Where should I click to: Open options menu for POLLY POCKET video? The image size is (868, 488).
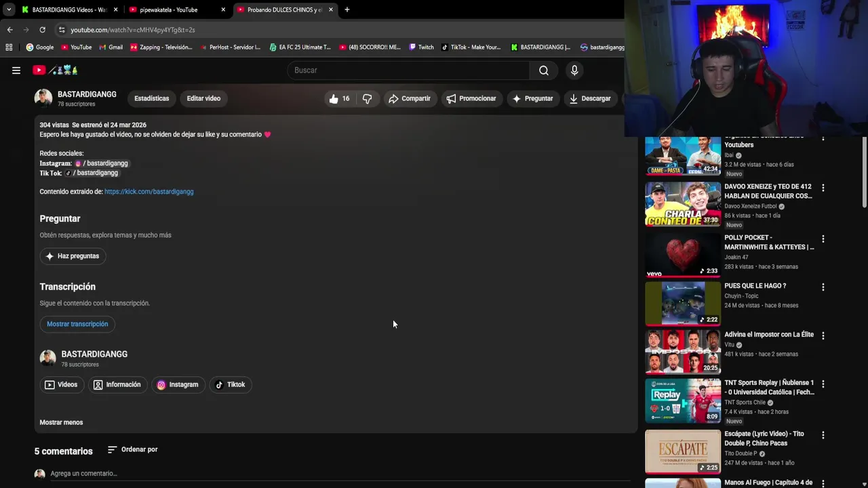823,239
